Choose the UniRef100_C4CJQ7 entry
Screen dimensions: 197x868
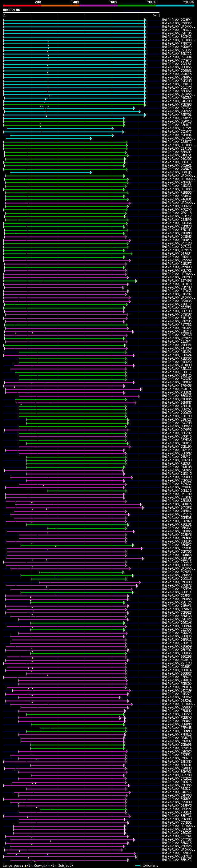[x=177, y=159]
